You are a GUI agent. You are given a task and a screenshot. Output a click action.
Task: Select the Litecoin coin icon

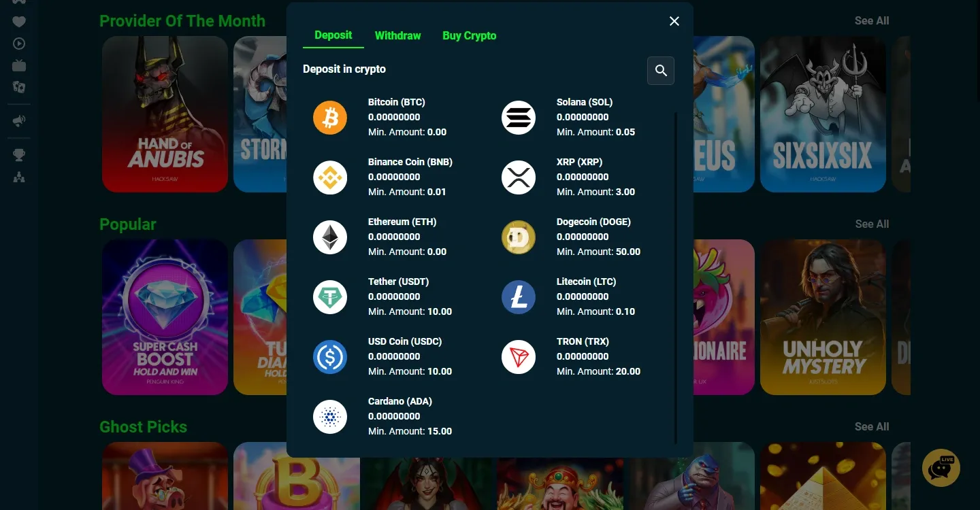[519, 297]
